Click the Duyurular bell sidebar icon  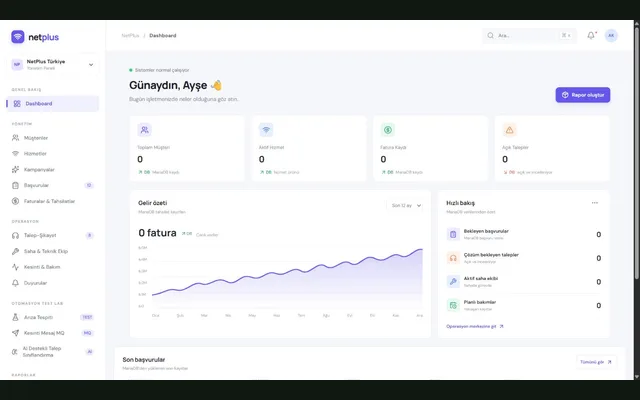[16, 283]
